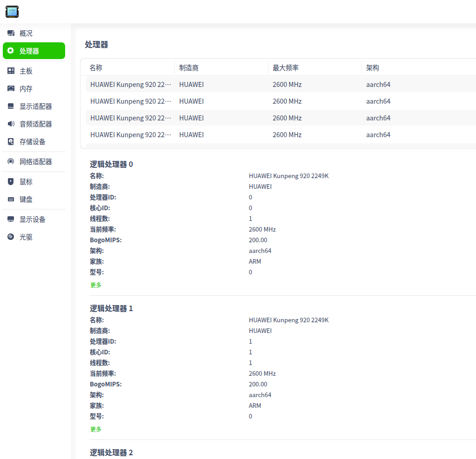Image resolution: width=476 pixels, height=459 pixels.
Task: Click the 处理器 page title
Action: click(96, 44)
